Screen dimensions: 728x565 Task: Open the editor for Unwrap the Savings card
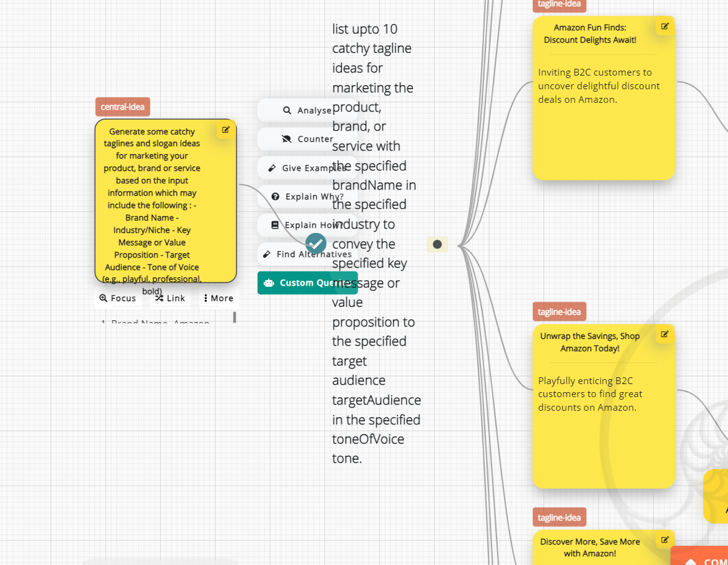pyautogui.click(x=665, y=334)
